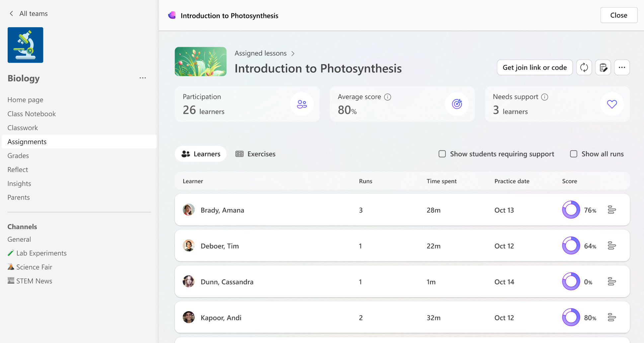Open the Brady, Amana learner row
Image resolution: width=644 pixels, height=343 pixels.
[x=402, y=210]
